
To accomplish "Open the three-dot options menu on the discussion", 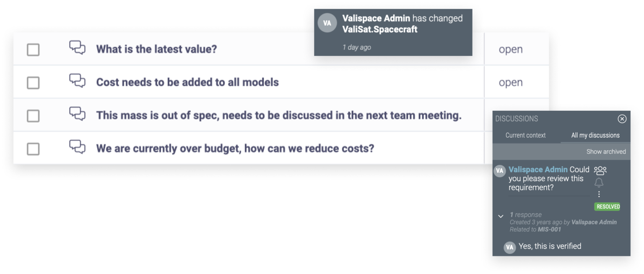I will point(599,194).
